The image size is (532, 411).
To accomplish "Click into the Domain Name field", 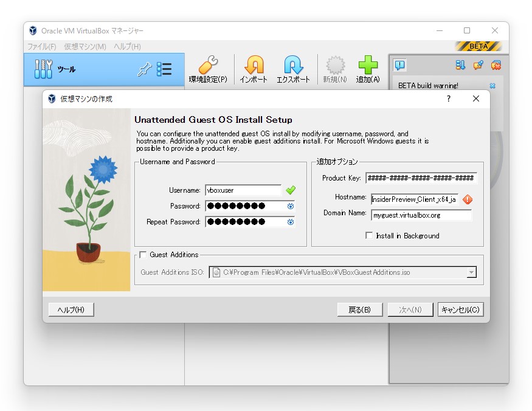I will click(x=421, y=215).
